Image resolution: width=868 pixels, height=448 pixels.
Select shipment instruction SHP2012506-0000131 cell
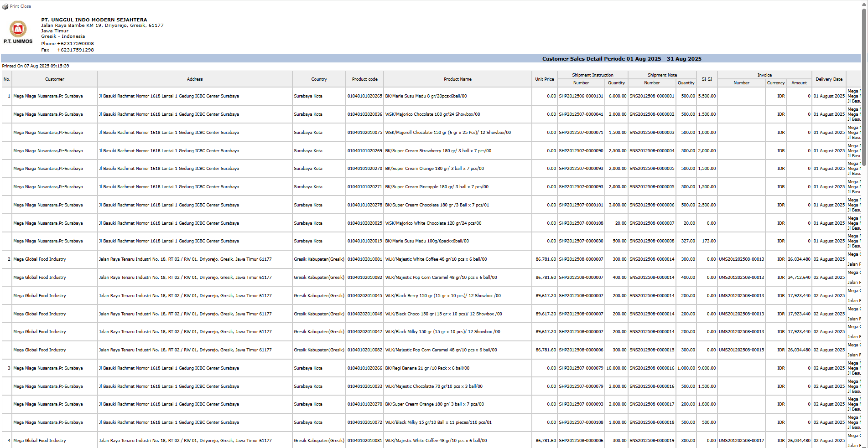[x=581, y=96]
